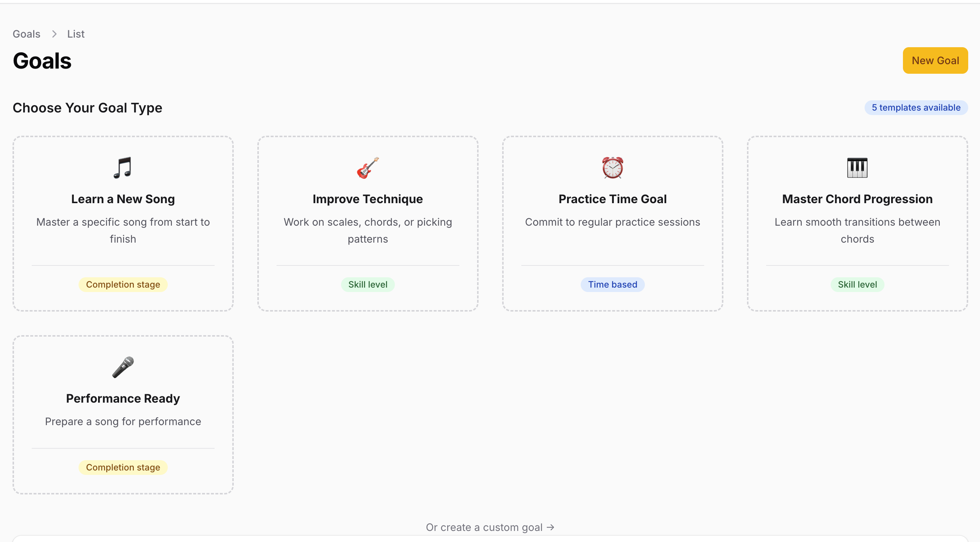
Task: Click the Completion stage badge under Learn a New Song
Action: click(x=123, y=284)
